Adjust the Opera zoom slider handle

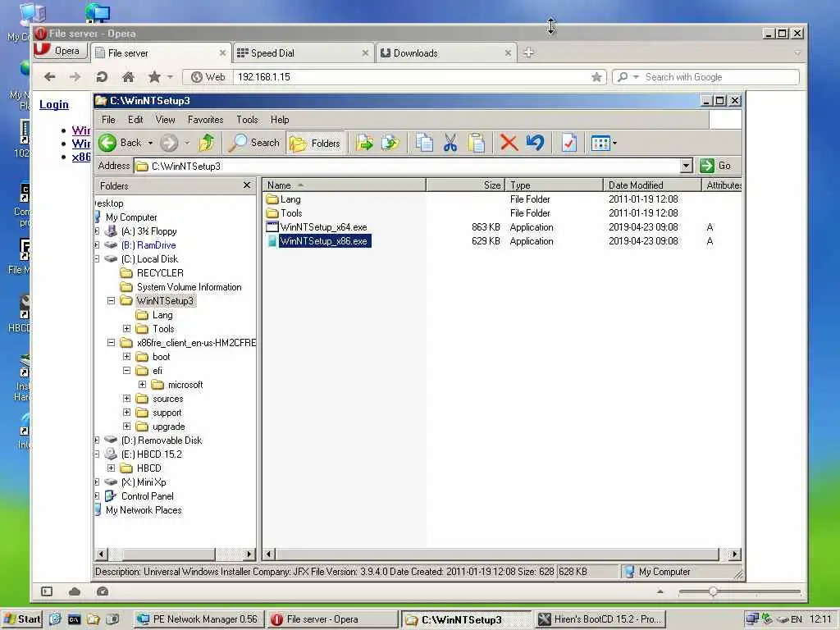point(713,591)
